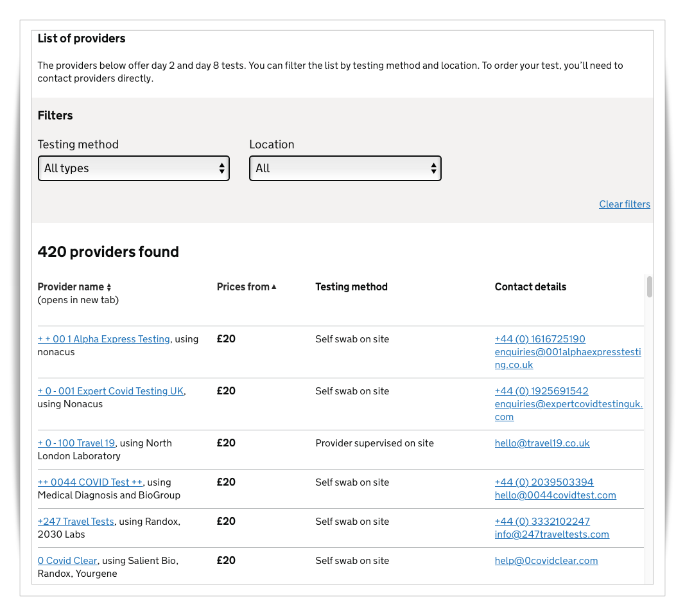This screenshot has height=616, width=685.
Task: Open 0 Covid Clear provider link
Action: pyautogui.click(x=67, y=561)
